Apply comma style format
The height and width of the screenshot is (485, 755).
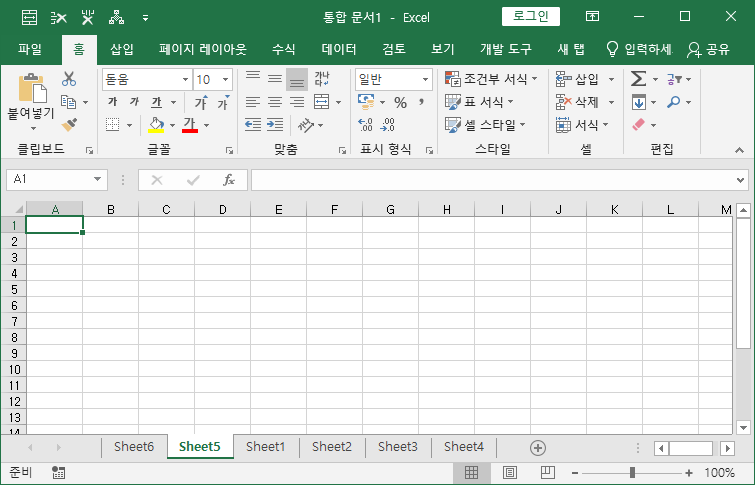pos(421,102)
